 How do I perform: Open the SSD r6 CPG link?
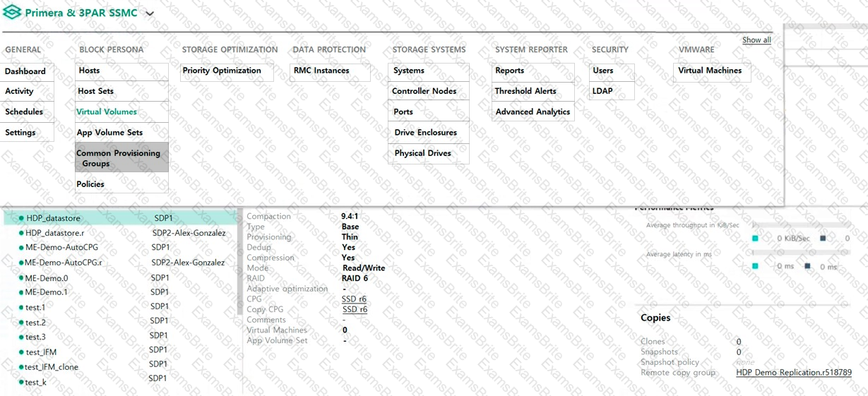pyautogui.click(x=354, y=299)
